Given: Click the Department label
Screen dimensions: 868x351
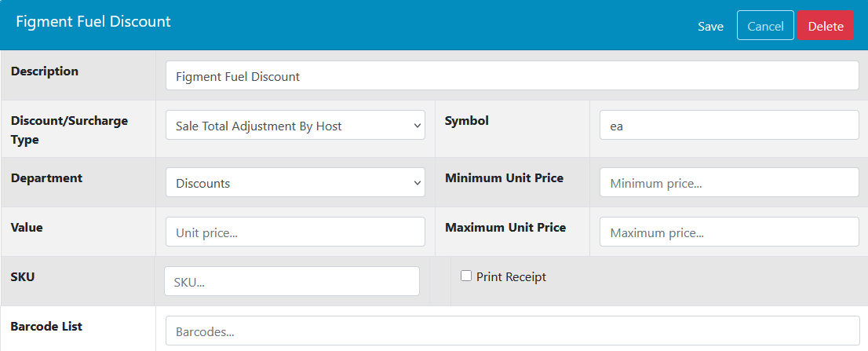Looking at the screenshot, I should [46, 178].
